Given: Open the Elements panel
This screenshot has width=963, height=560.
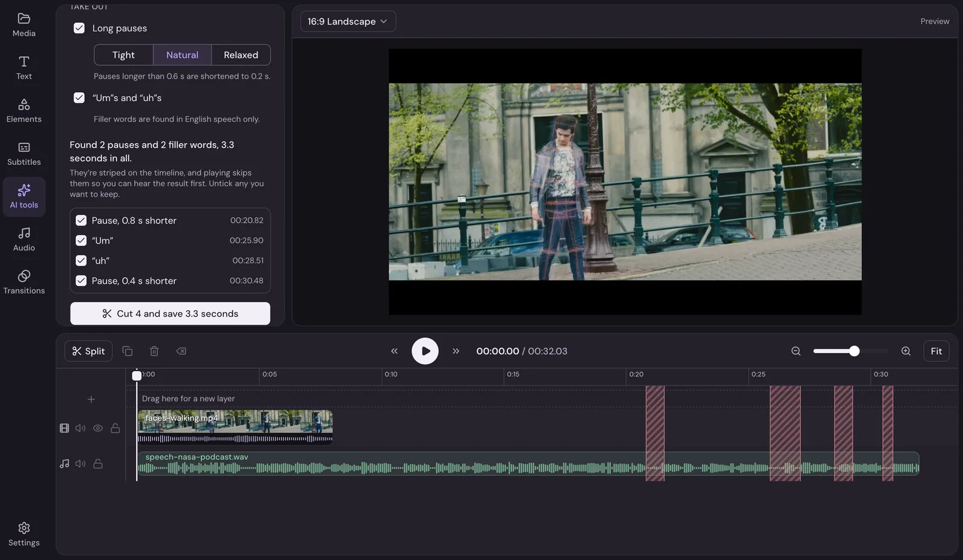Looking at the screenshot, I should click(24, 111).
